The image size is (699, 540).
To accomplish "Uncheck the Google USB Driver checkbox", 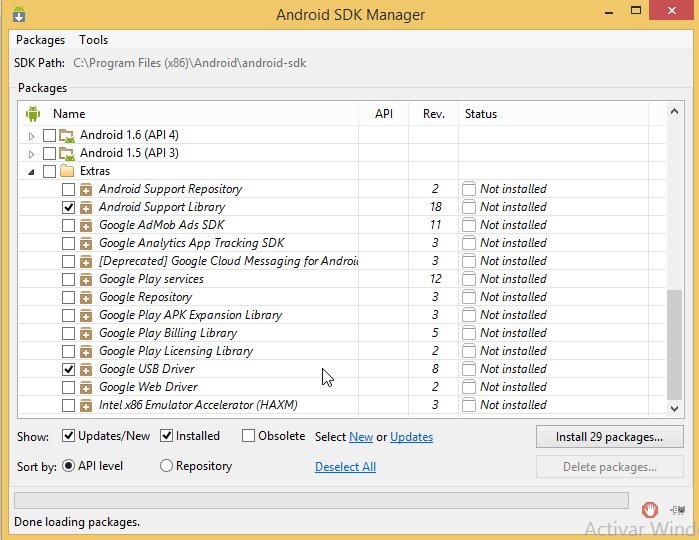I will click(68, 369).
